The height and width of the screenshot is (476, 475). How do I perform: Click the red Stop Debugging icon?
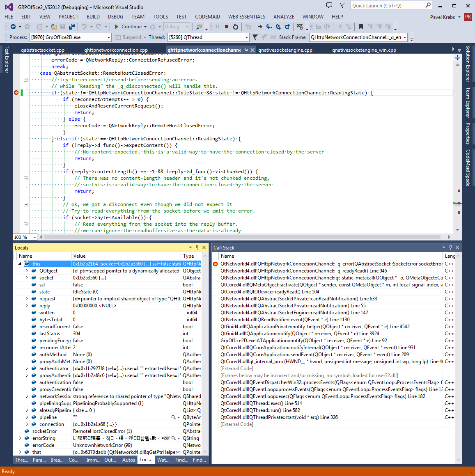(226, 27)
